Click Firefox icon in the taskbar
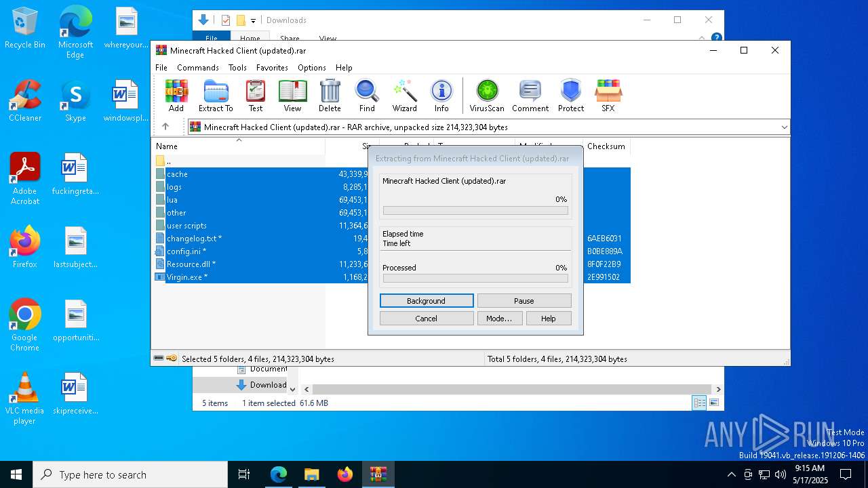 (345, 474)
